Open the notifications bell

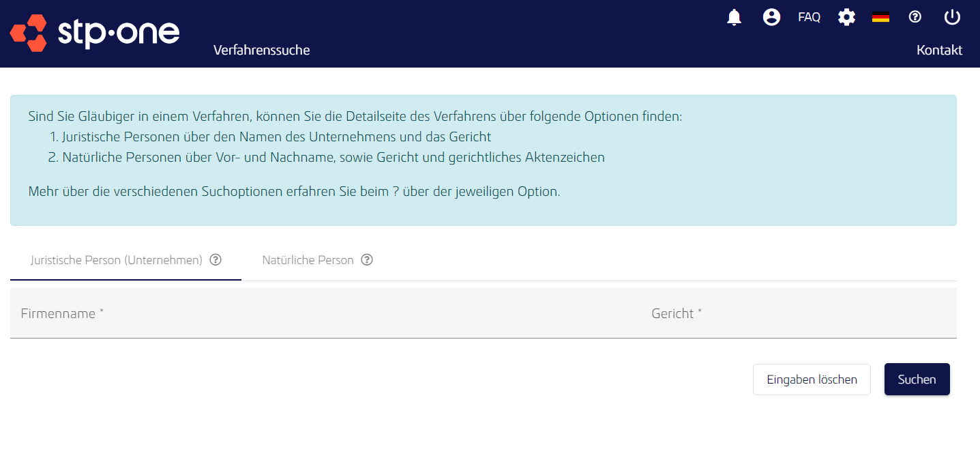click(x=734, y=17)
